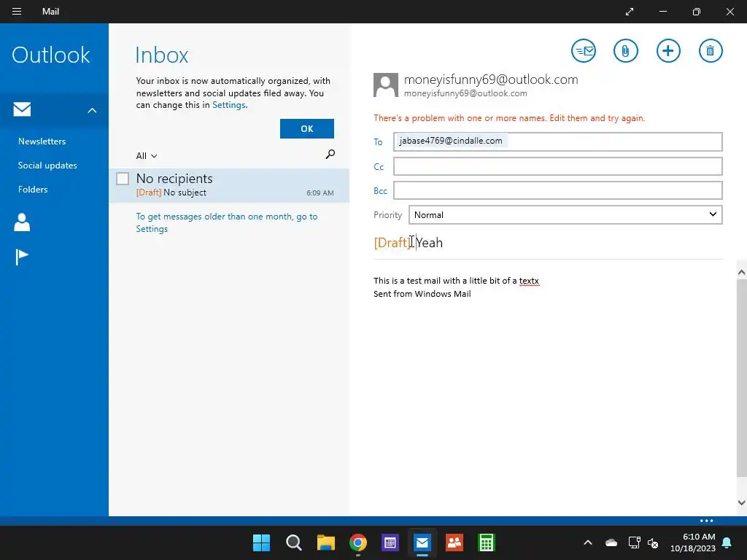Click the moneyisfunny69@outlook.com sender name
The image size is (747, 560).
point(491,79)
